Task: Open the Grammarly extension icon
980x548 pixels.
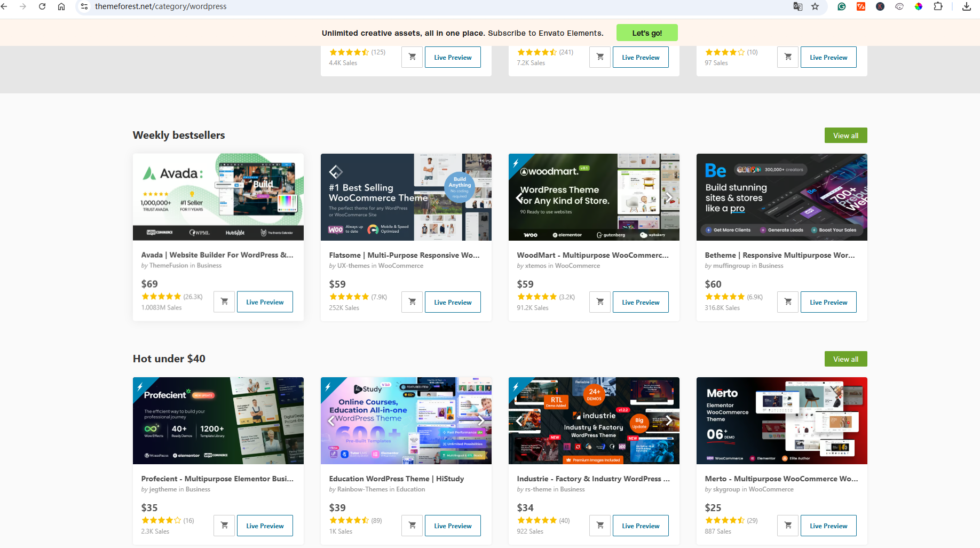Action: pos(842,6)
